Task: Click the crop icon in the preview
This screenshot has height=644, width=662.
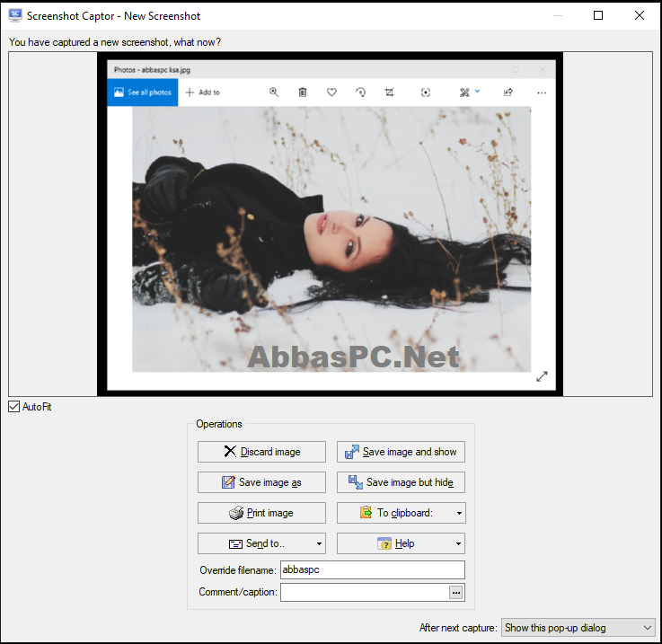Action: [389, 92]
